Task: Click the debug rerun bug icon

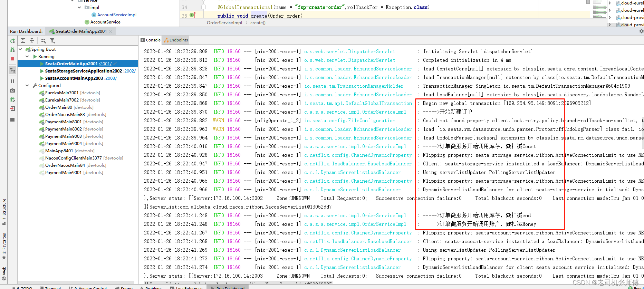Action: (x=12, y=50)
